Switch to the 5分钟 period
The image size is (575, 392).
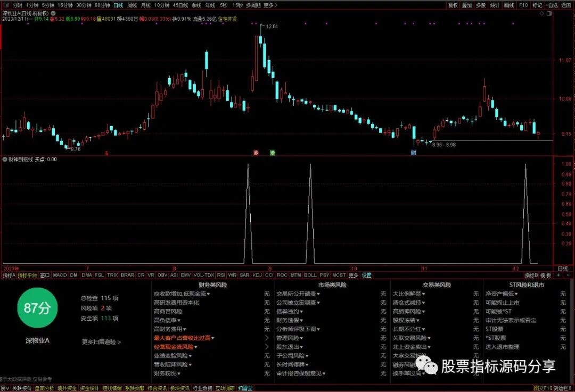tap(48, 5)
